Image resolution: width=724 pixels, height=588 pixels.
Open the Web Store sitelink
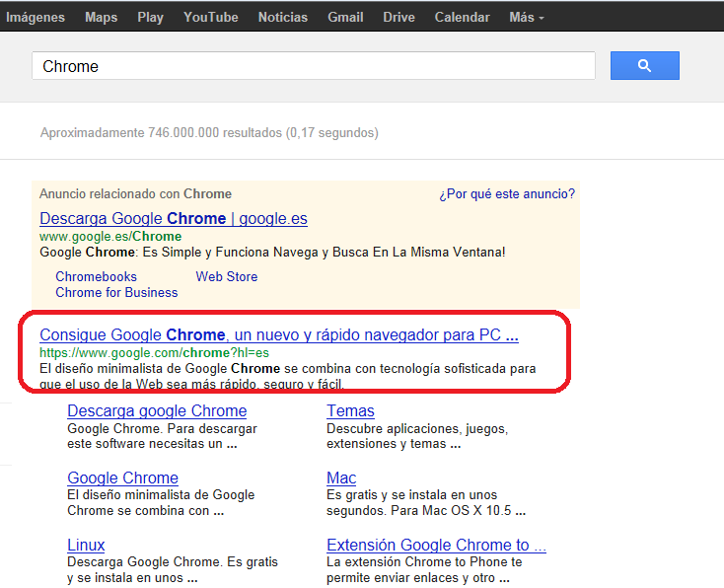226,276
